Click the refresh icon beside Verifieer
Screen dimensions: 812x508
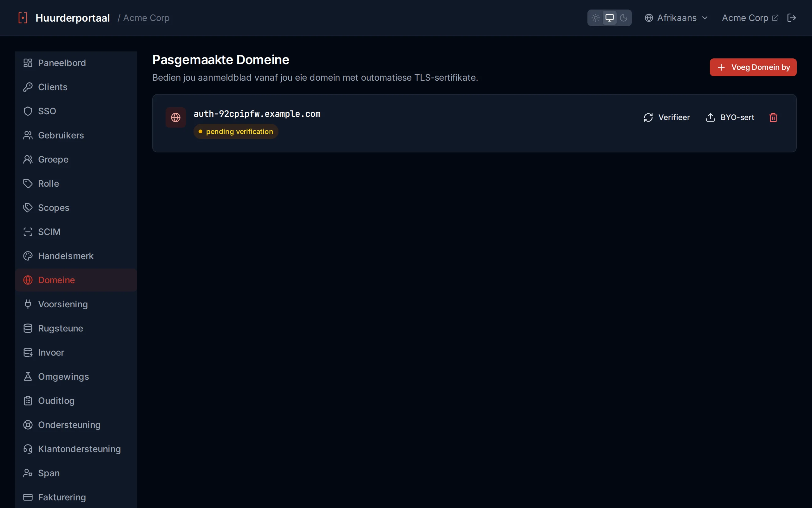(648, 117)
